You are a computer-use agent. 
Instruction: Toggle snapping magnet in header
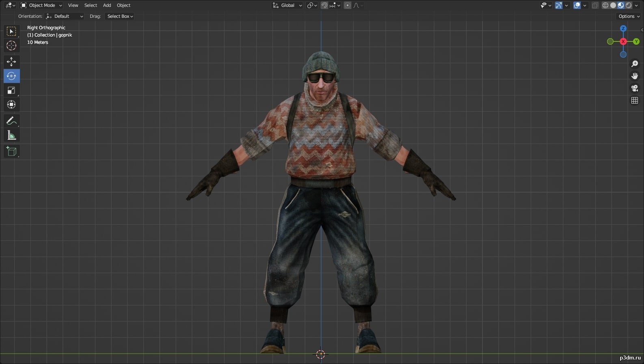tap(324, 5)
